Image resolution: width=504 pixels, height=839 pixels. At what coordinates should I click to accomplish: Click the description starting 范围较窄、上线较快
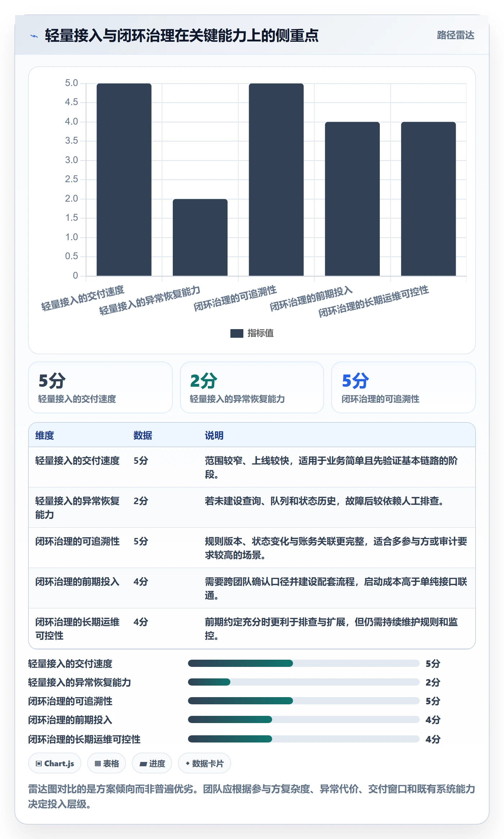(x=331, y=467)
